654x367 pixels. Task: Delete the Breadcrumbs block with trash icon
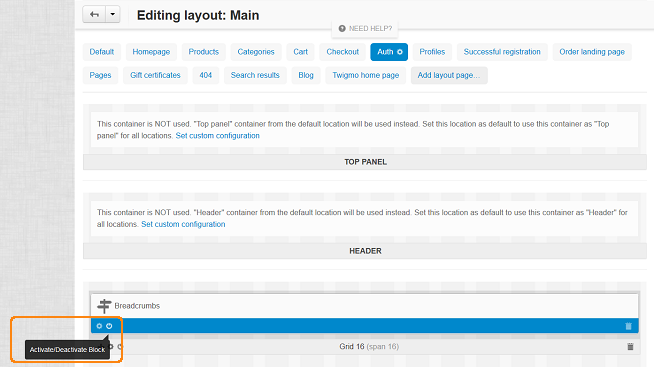(629, 326)
